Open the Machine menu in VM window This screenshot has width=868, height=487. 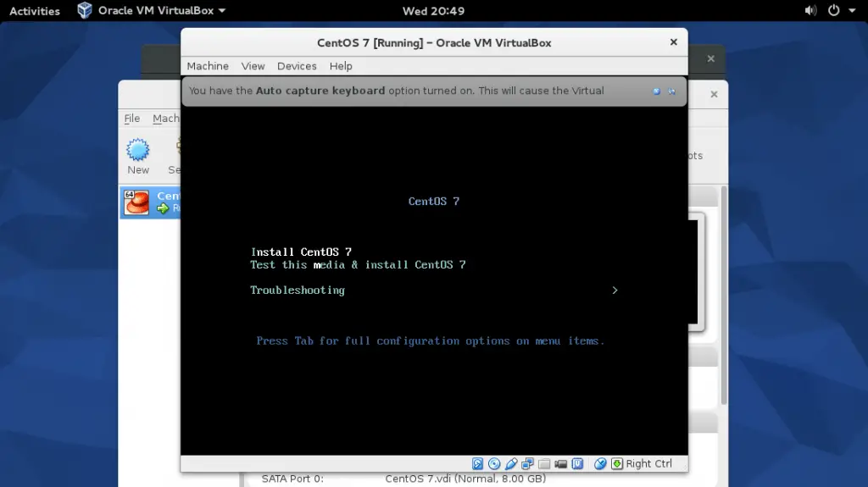(208, 66)
